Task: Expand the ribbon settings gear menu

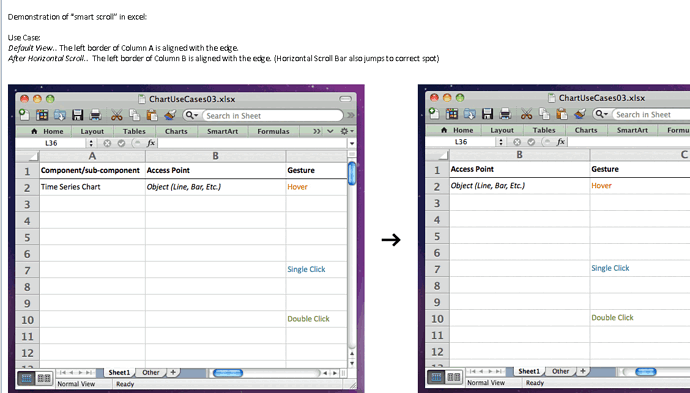Action: click(347, 131)
